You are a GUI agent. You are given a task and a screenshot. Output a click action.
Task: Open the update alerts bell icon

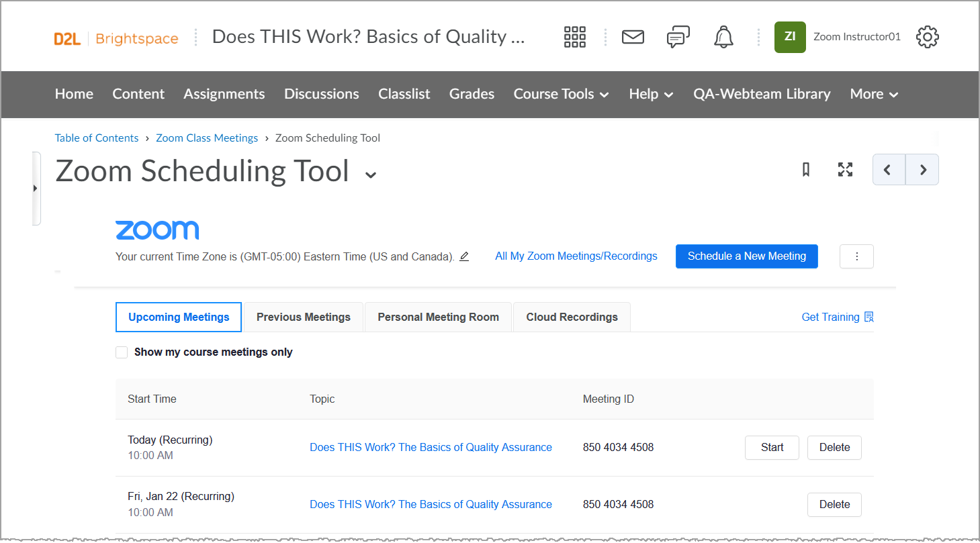723,37
